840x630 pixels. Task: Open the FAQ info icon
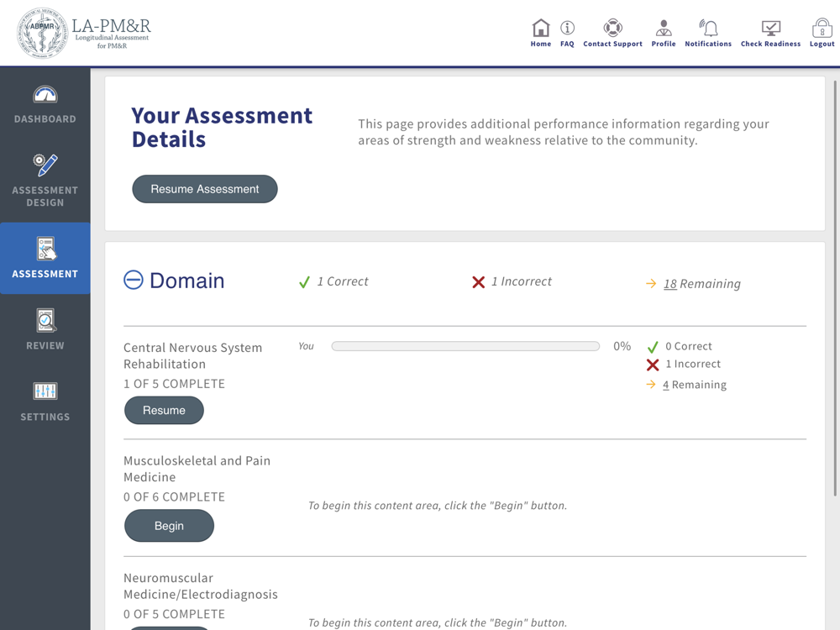pyautogui.click(x=567, y=28)
